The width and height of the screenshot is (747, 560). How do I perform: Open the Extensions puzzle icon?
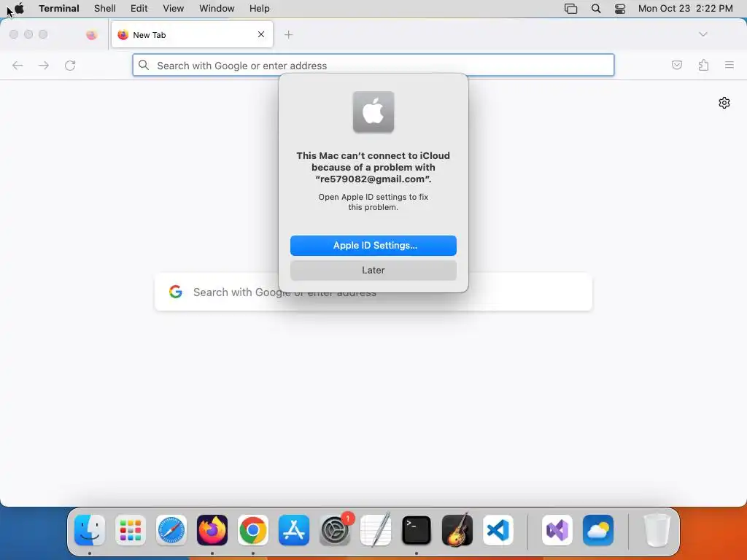tap(704, 65)
